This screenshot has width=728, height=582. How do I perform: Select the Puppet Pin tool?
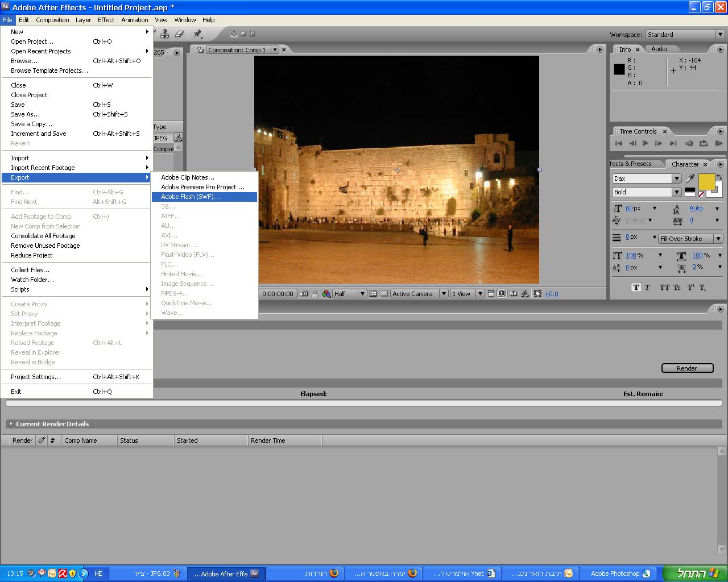[x=198, y=34]
